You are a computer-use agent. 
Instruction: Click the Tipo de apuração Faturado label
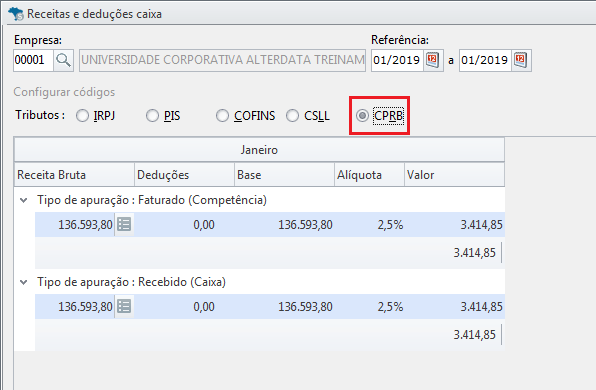(x=152, y=200)
